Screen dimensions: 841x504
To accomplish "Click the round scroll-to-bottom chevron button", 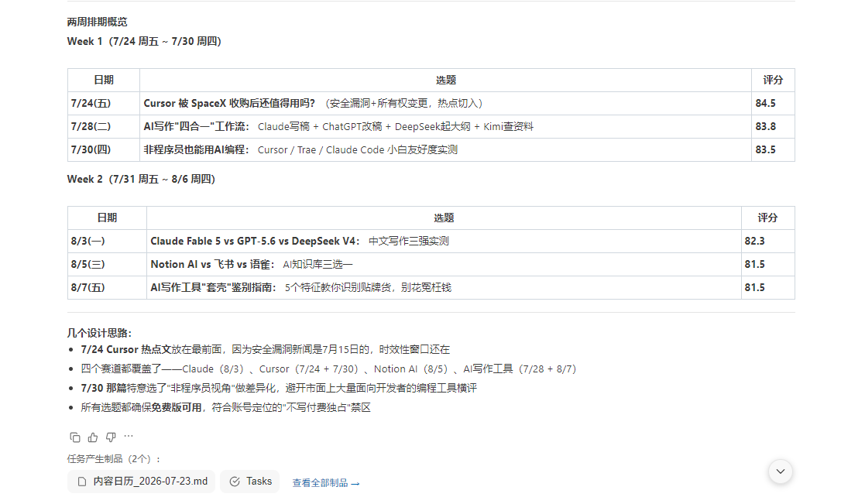I will coord(781,471).
